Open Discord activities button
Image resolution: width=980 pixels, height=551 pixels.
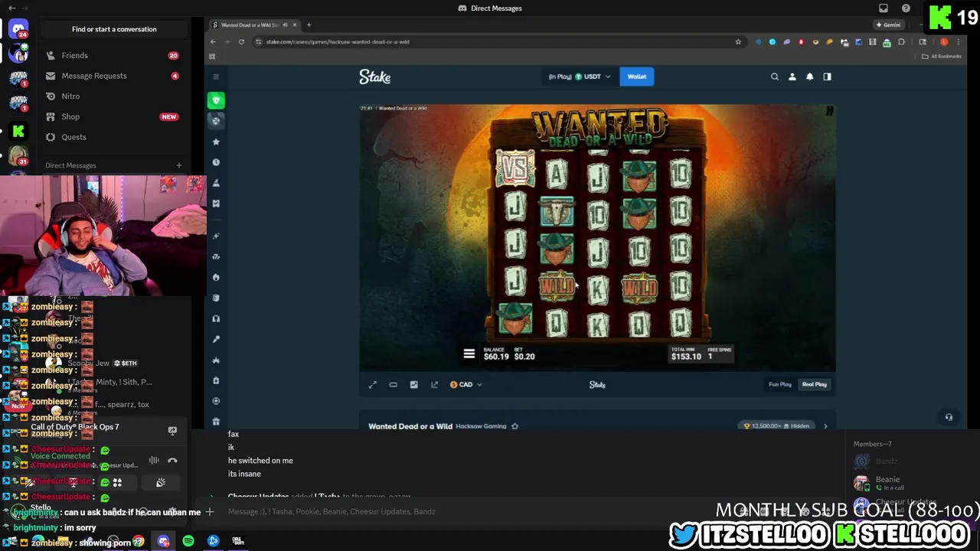click(117, 483)
